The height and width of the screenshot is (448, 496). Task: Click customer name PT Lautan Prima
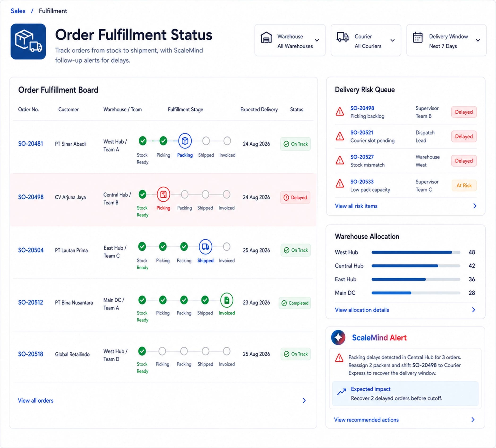point(71,250)
